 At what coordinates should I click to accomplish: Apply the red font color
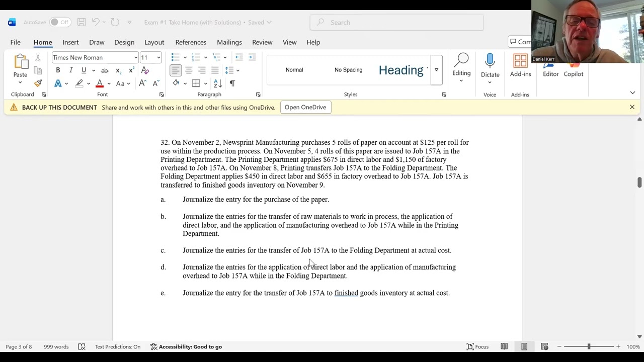coord(100,83)
